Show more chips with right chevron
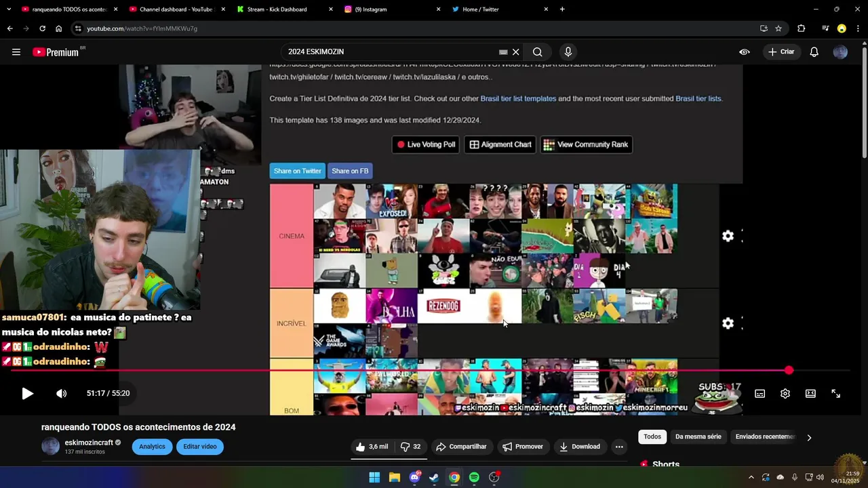 click(x=809, y=437)
